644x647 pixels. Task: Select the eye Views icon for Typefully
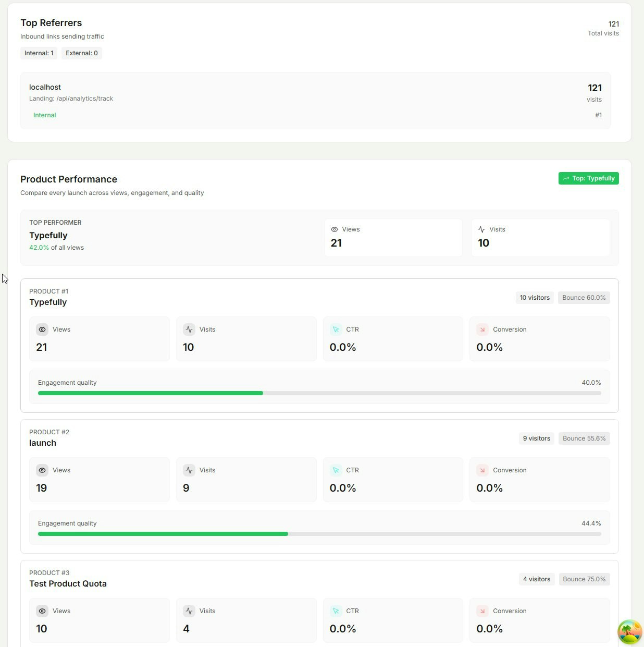tap(42, 329)
